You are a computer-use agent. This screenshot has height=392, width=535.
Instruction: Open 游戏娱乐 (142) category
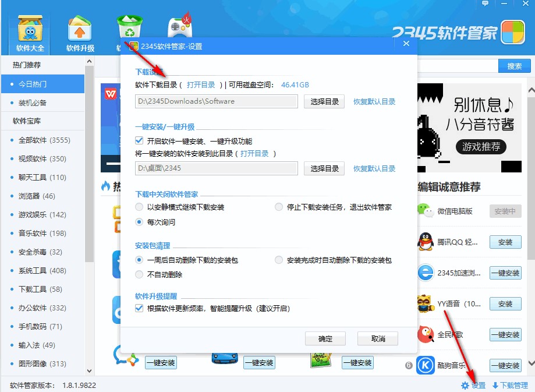point(42,214)
